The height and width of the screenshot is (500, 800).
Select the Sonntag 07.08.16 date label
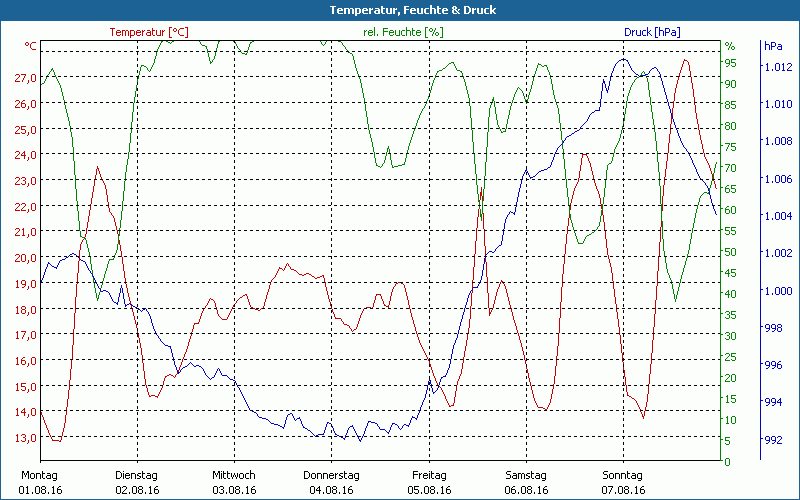(x=623, y=482)
